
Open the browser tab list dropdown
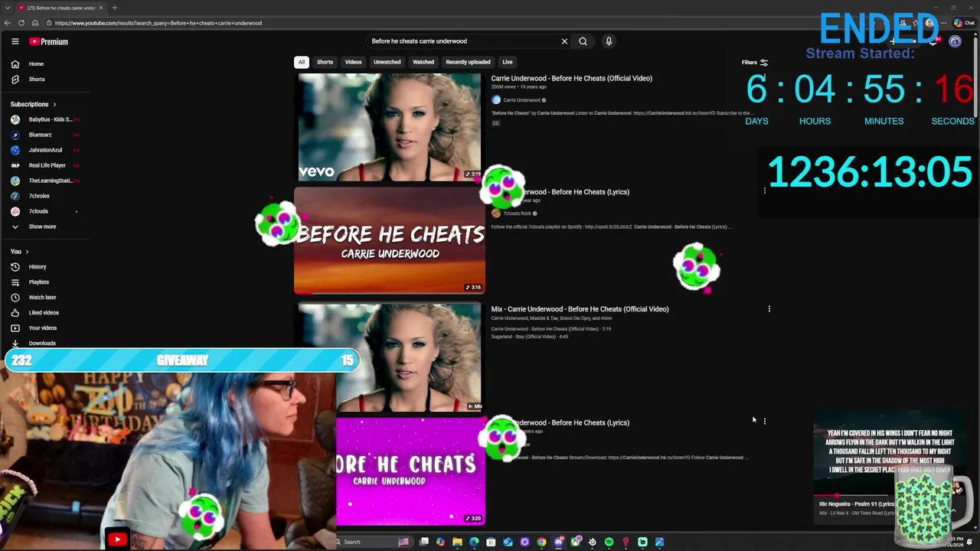pos(8,8)
